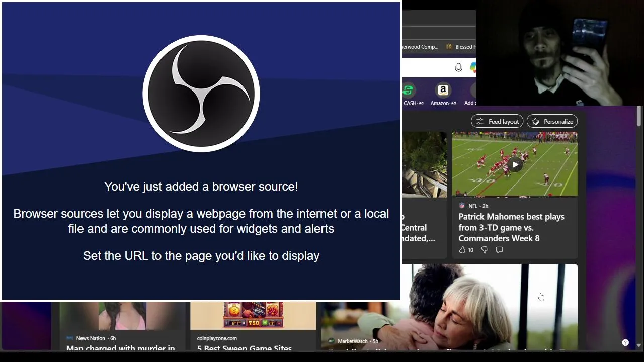Open the Amazon shortcut icon
Image resolution: width=644 pixels, height=362 pixels.
click(443, 90)
